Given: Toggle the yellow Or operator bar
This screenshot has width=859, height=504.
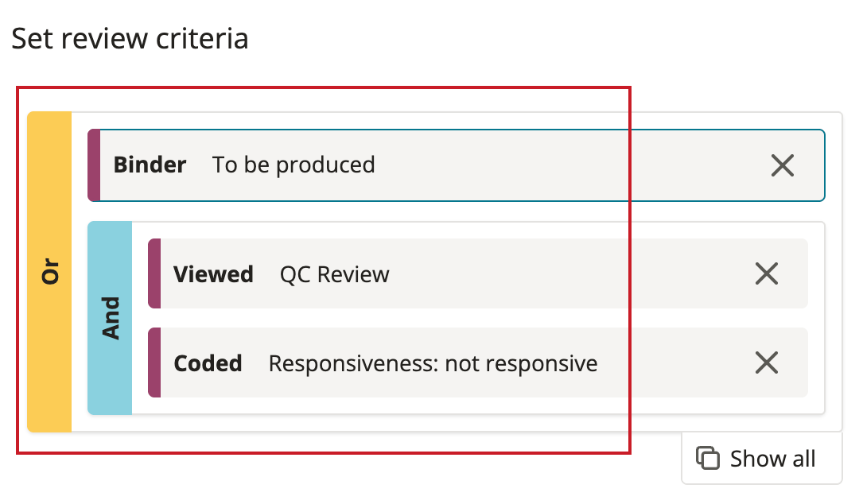Looking at the screenshot, I should click(x=49, y=272).
